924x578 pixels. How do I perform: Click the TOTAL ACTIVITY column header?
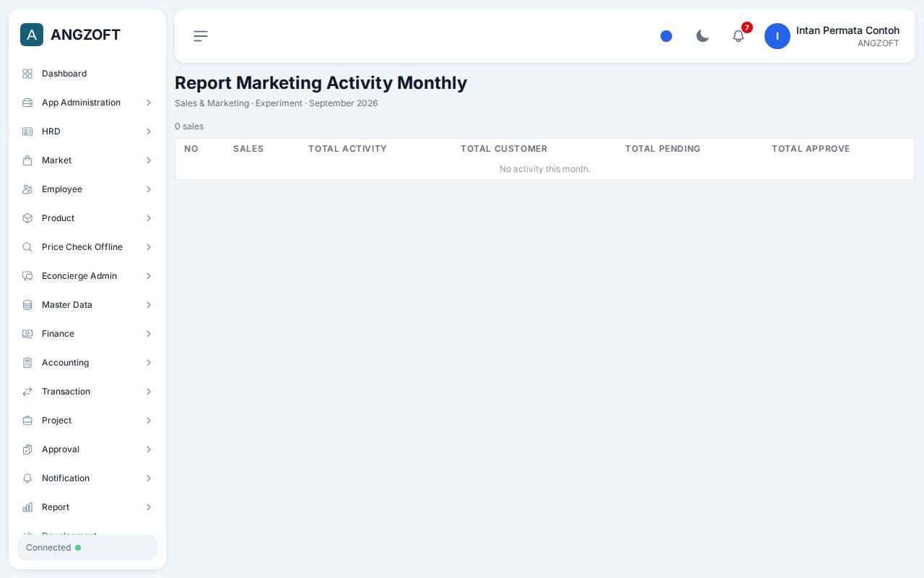(347, 149)
